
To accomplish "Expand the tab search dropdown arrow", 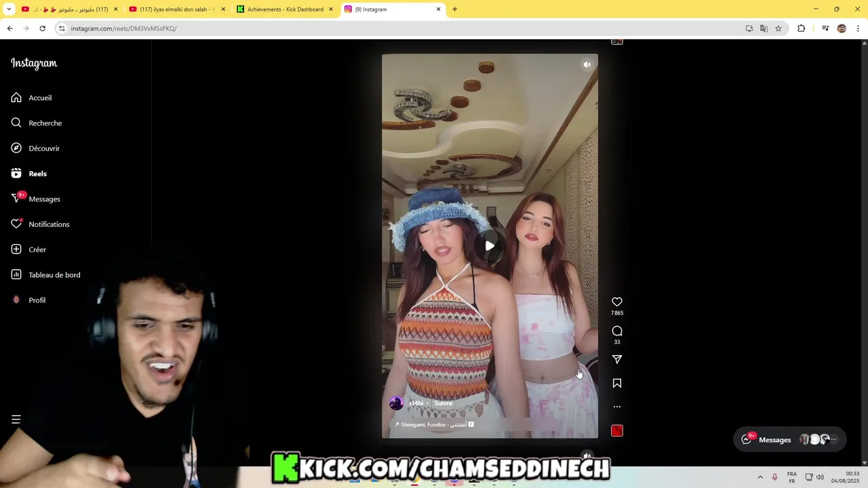I will pyautogui.click(x=9, y=9).
